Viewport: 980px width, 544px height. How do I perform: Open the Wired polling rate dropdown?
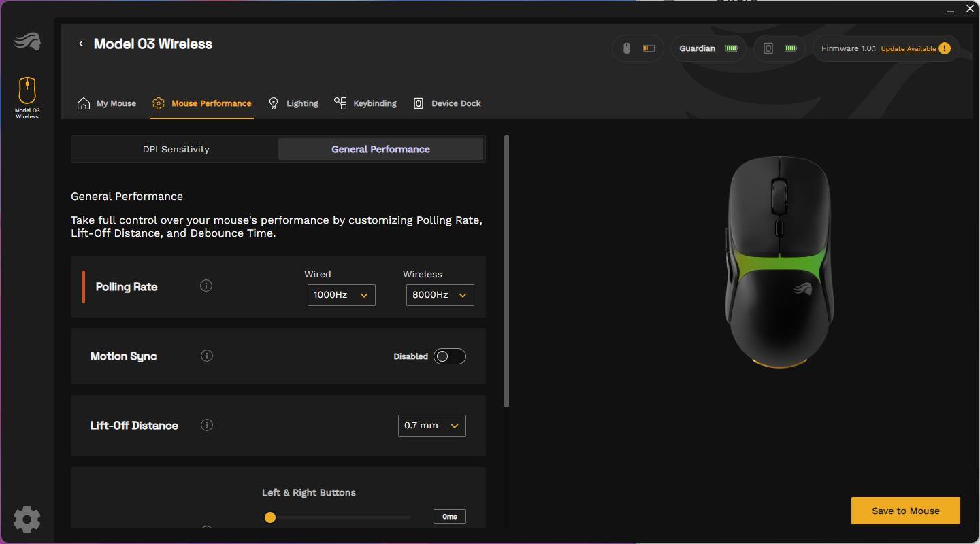341,295
